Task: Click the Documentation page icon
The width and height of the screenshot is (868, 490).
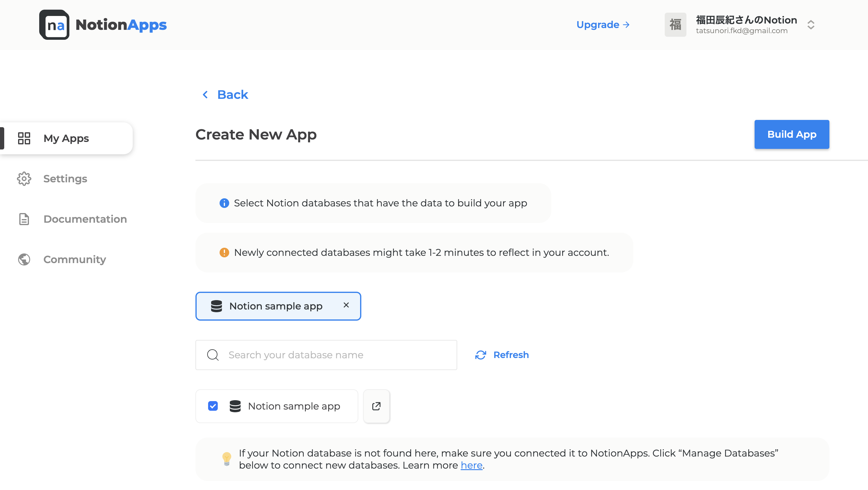Action: [24, 219]
